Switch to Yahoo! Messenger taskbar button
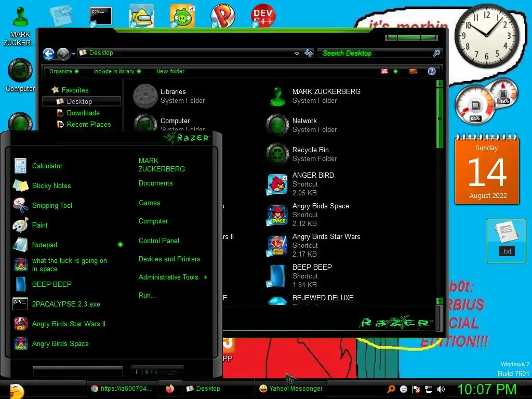 coord(291,389)
